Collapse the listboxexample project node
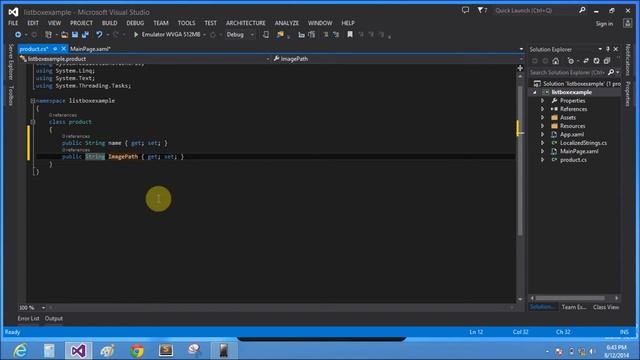This screenshot has width=640, height=360. click(x=534, y=92)
